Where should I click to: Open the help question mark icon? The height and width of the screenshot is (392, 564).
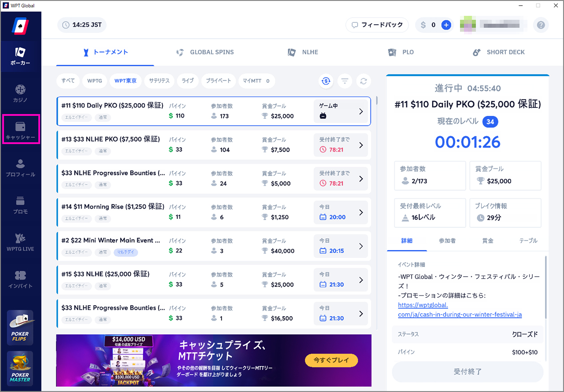(541, 25)
